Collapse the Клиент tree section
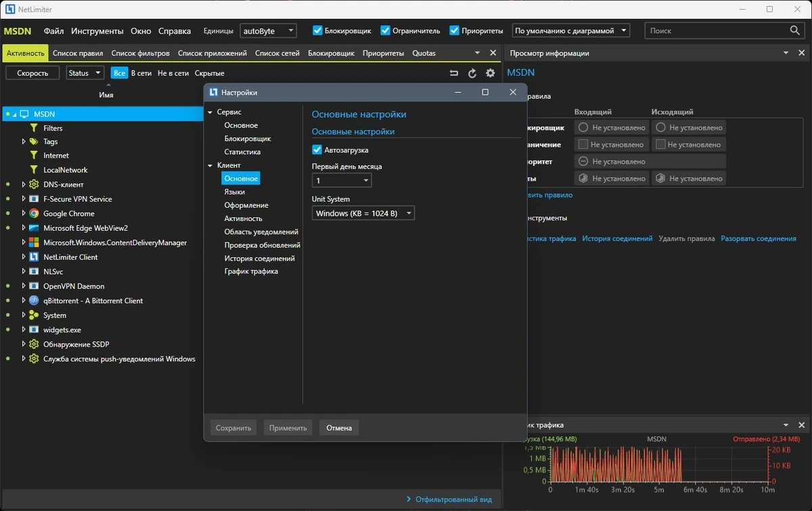The height and width of the screenshot is (511, 812). [210, 165]
